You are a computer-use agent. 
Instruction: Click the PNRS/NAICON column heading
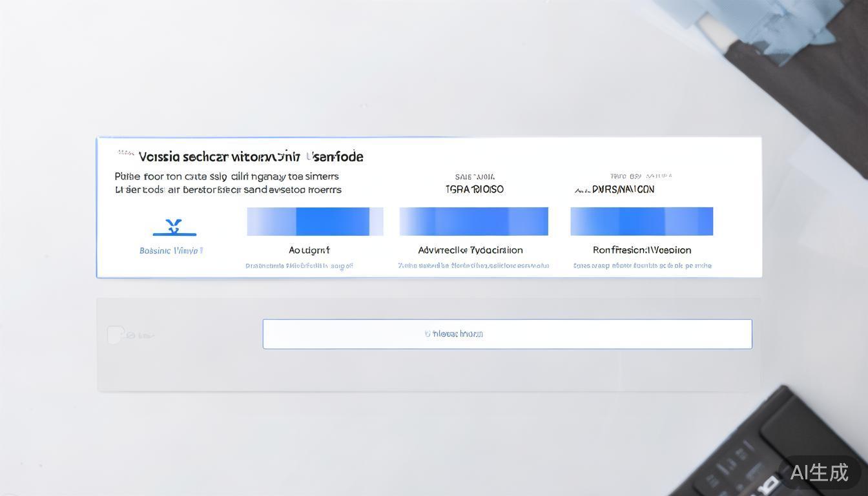[615, 189]
